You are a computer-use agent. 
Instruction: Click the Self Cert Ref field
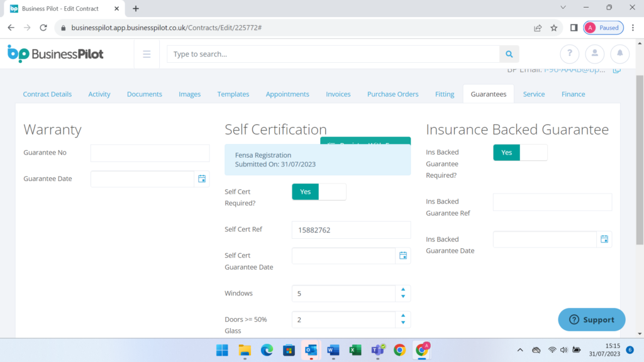(x=351, y=230)
